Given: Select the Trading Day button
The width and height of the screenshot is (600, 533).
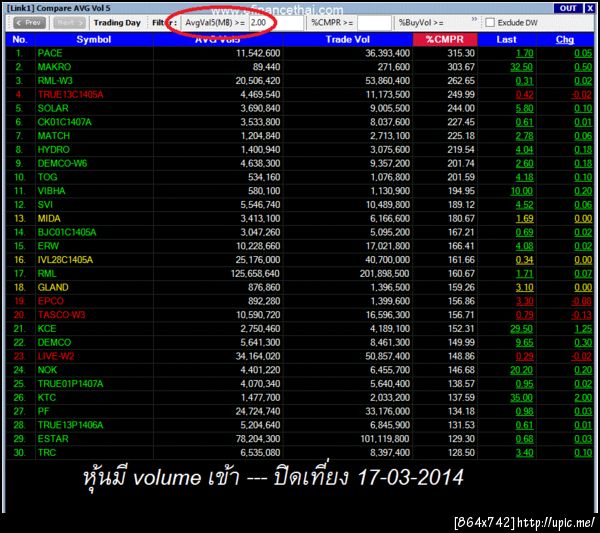Looking at the screenshot, I should (x=117, y=23).
